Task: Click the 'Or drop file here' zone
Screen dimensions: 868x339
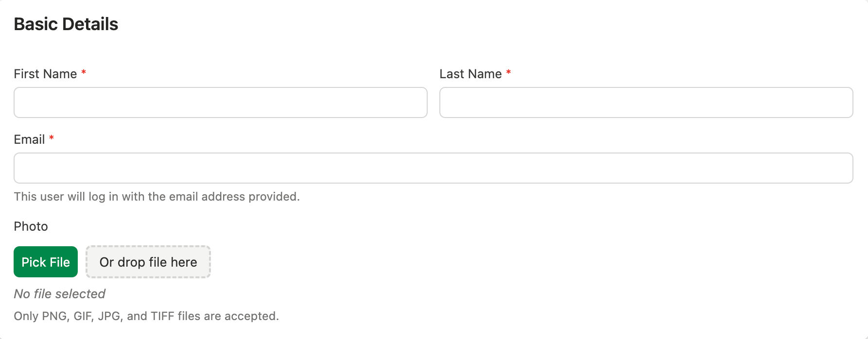Action: (148, 262)
